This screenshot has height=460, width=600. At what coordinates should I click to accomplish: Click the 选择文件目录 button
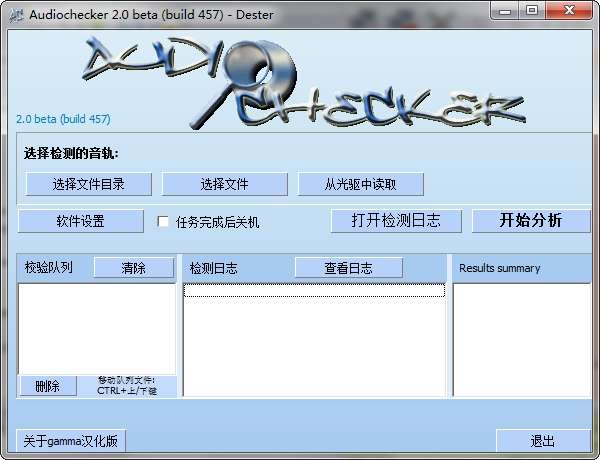coord(88,184)
